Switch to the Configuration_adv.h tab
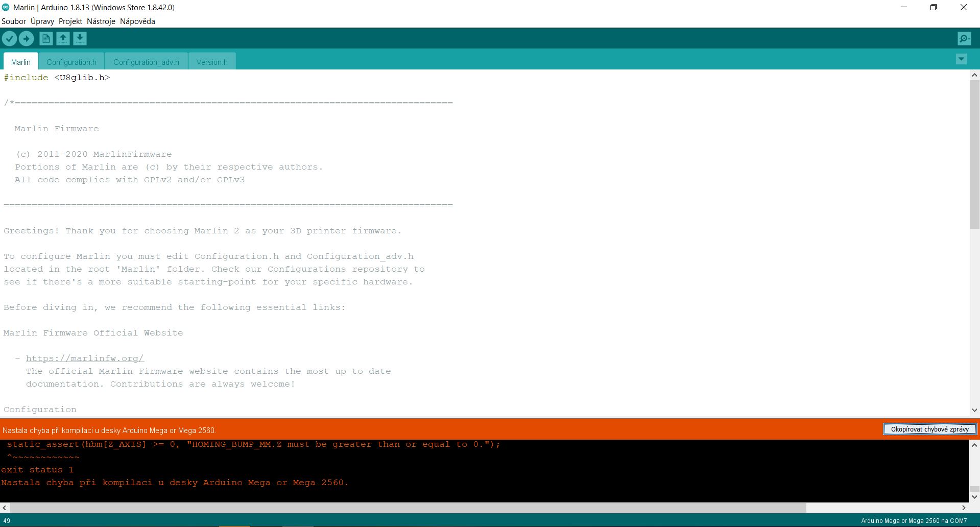Screen dimensions: 980x527 [x=146, y=62]
